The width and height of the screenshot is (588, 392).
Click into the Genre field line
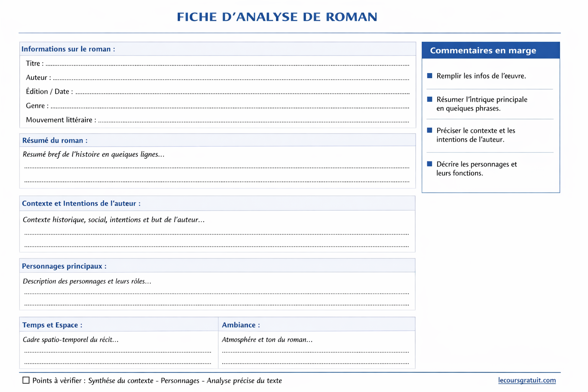tap(230, 106)
